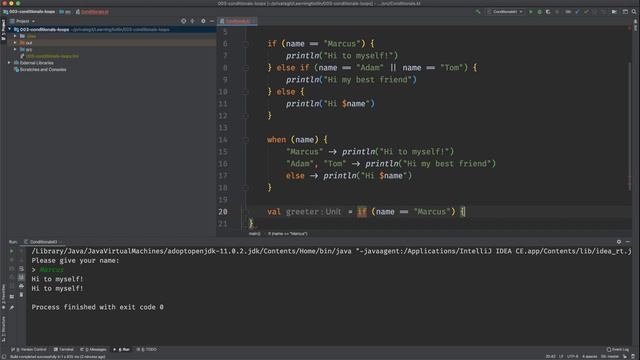This screenshot has width=640, height=360.
Task: Click the Favorites vertical side tab
Action: point(4,296)
